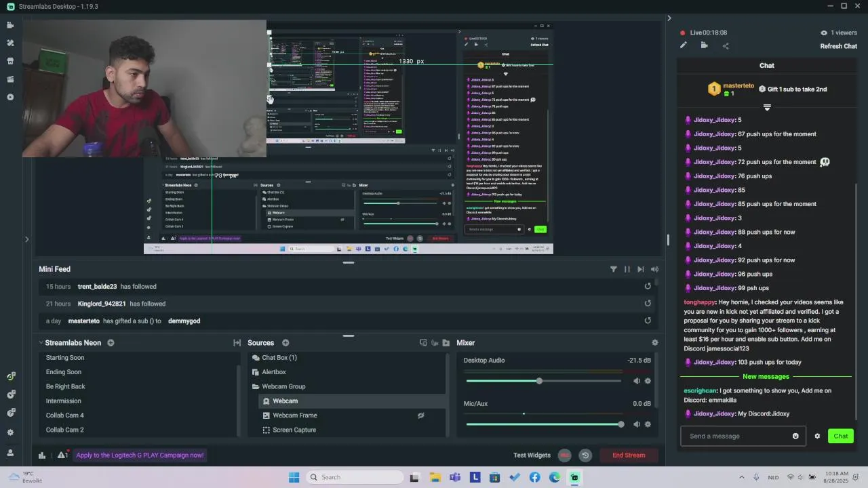The height and width of the screenshot is (488, 868).
Task: Open Microsoft Edge from taskbar
Action: (x=555, y=477)
